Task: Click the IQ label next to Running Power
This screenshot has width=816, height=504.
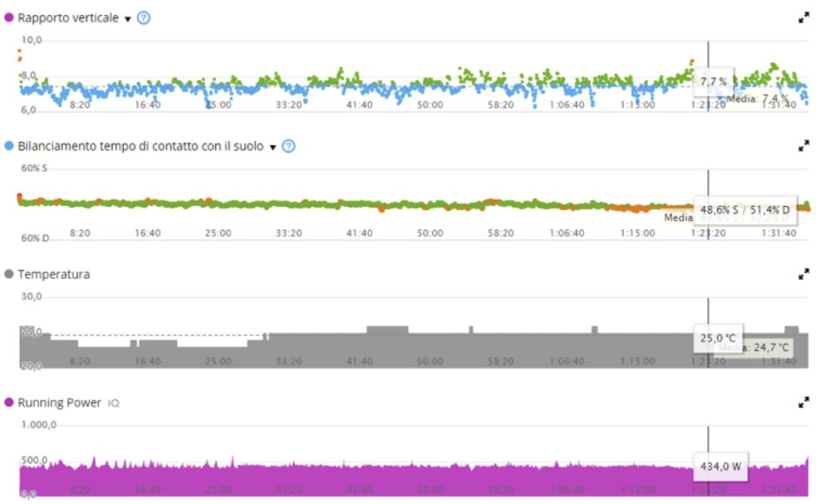Action: pos(113,403)
